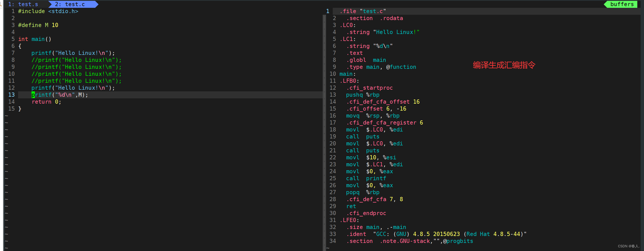Click the '.LFE0:' label

point(349,220)
